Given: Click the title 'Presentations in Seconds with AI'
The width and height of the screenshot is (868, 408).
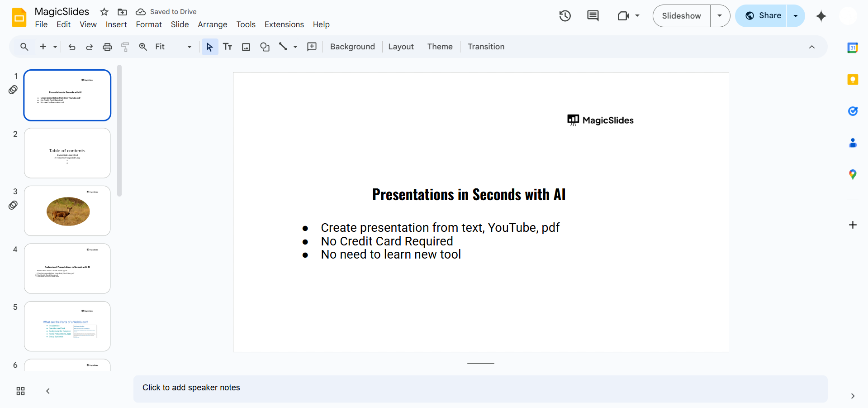Looking at the screenshot, I should point(469,195).
